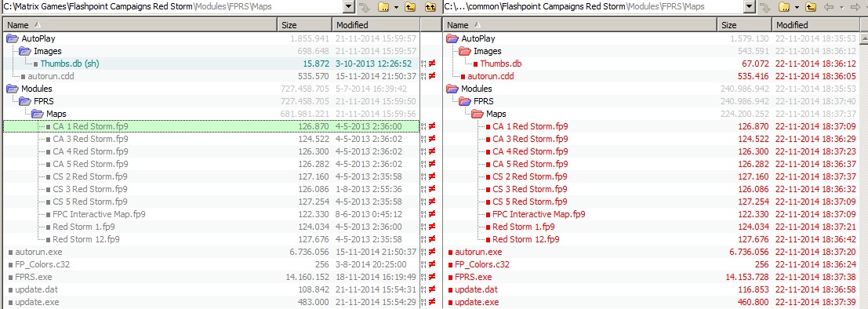The image size is (868, 309).
Task: Edit the left folder path field
Action: 173,7
